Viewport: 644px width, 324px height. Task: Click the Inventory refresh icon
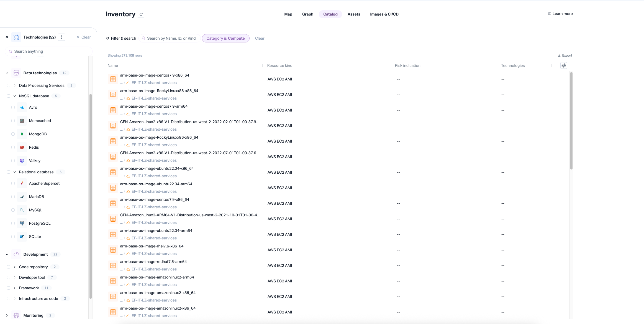pyautogui.click(x=141, y=14)
